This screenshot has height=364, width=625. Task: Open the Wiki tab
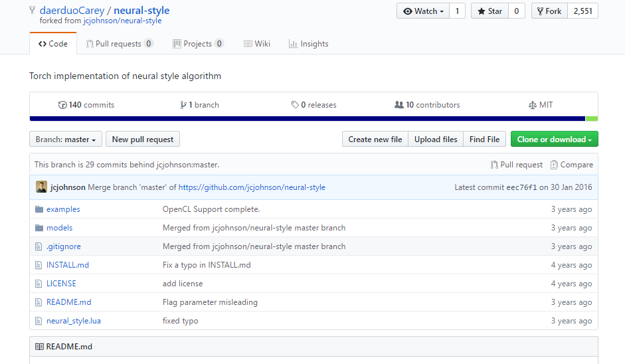(257, 44)
